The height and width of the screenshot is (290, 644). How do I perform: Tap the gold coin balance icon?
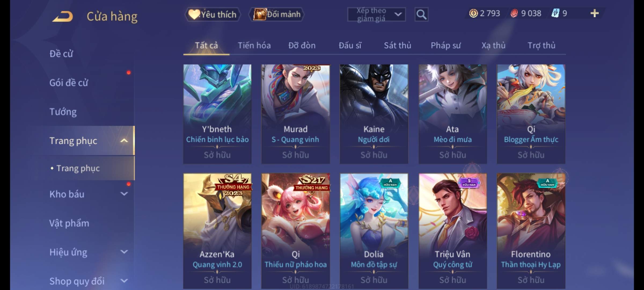(473, 13)
